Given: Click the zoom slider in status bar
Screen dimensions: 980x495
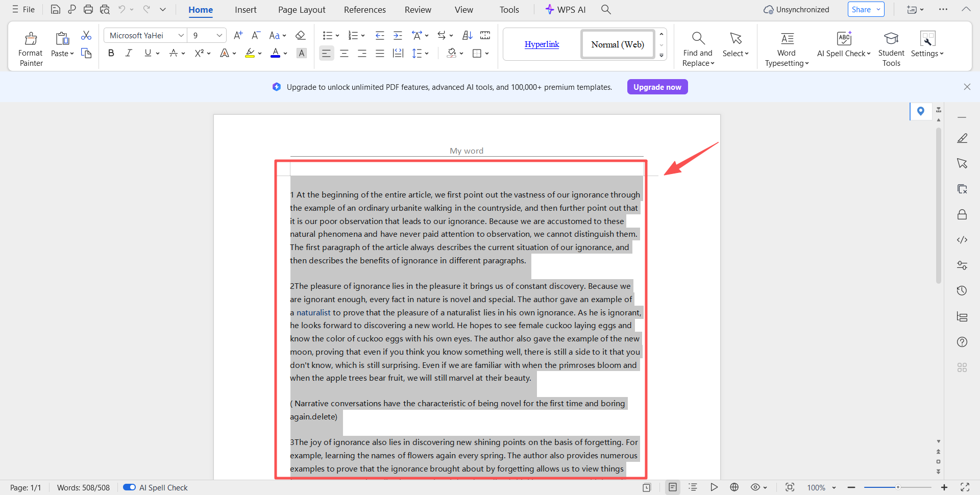Looking at the screenshot, I should [x=897, y=487].
